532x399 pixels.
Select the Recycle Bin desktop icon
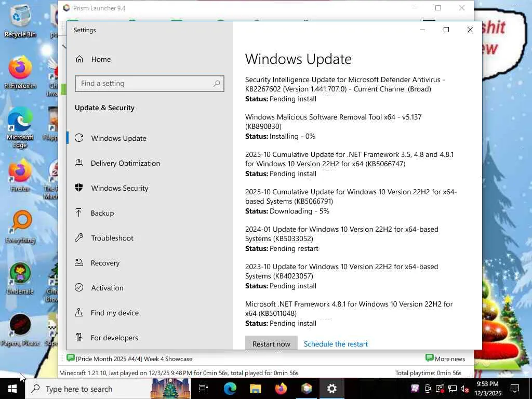pyautogui.click(x=20, y=21)
